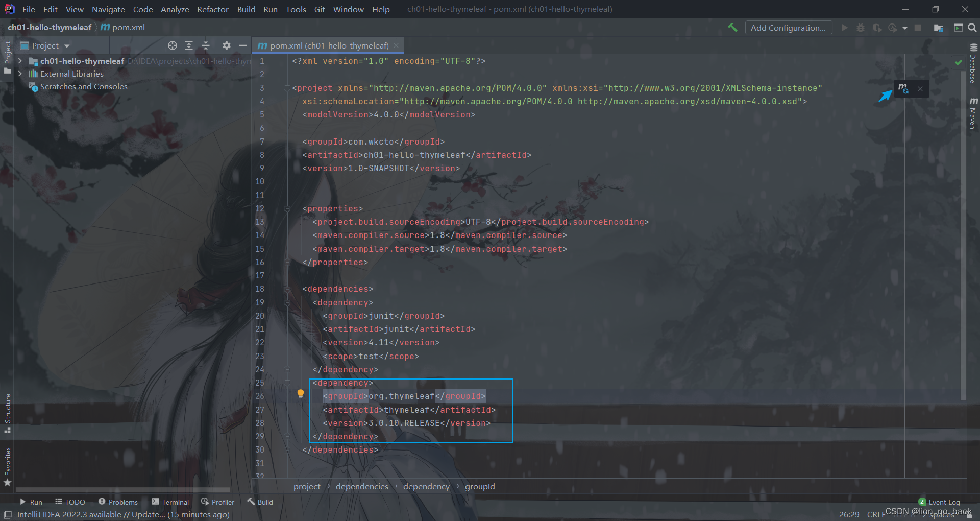Click Project panel horizontal scrollbar

click(122, 489)
